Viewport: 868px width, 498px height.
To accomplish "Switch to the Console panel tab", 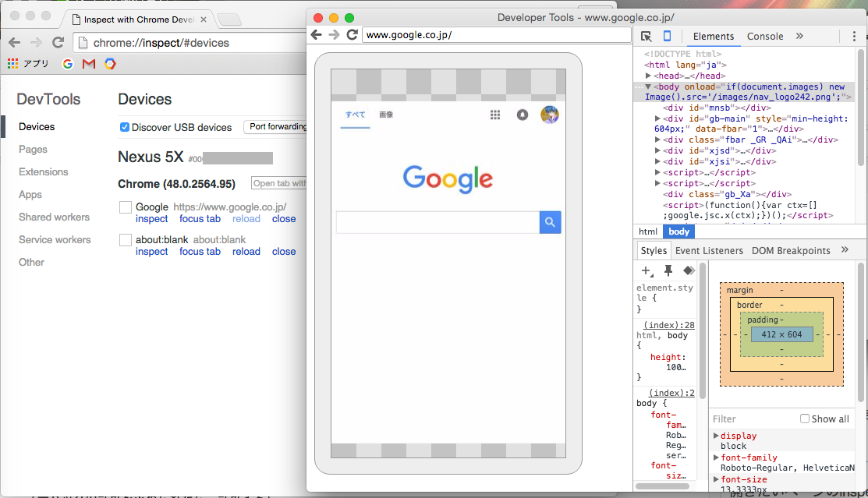I will point(765,36).
